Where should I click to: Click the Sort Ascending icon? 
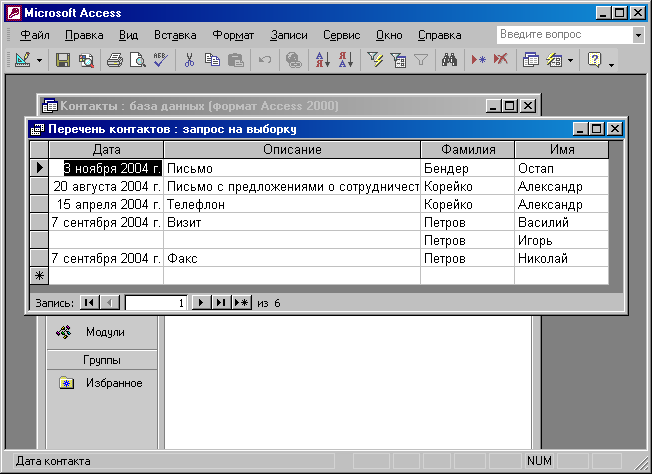point(323,60)
